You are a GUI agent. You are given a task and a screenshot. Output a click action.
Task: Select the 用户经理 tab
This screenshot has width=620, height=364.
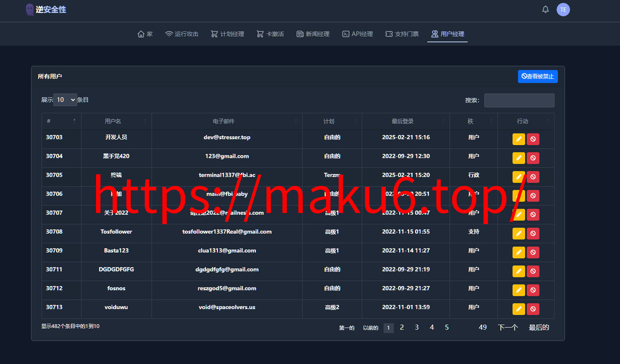[x=448, y=34]
